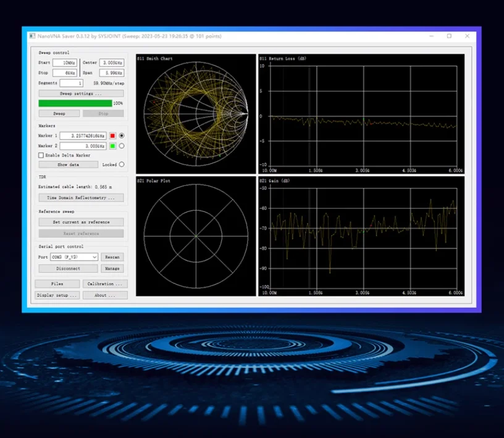The width and height of the screenshot is (504, 438).
Task: Open the Files dialog
Action: pyautogui.click(x=57, y=284)
